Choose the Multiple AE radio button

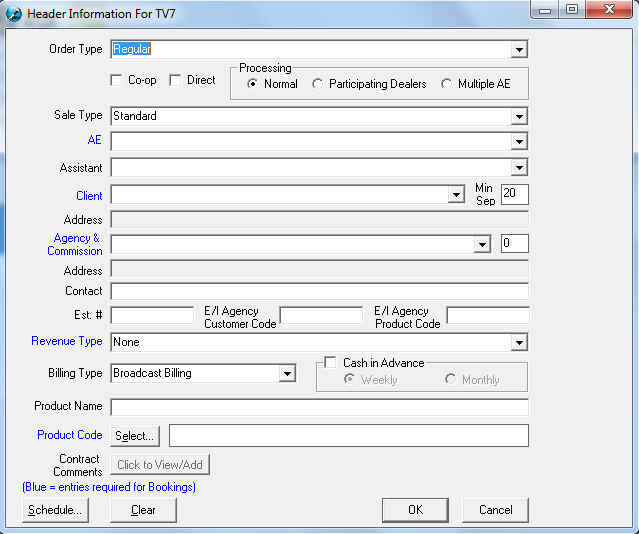pos(447,84)
